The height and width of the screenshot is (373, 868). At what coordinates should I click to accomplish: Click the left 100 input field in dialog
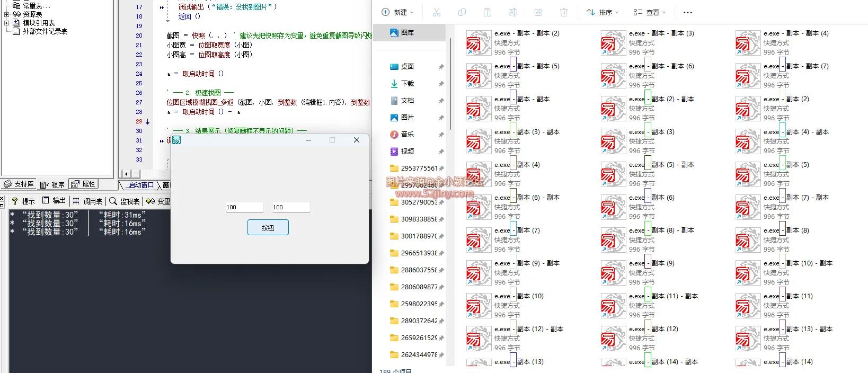(244, 207)
